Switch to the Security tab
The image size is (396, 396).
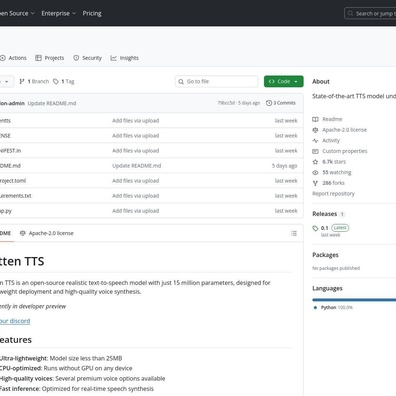point(87,58)
